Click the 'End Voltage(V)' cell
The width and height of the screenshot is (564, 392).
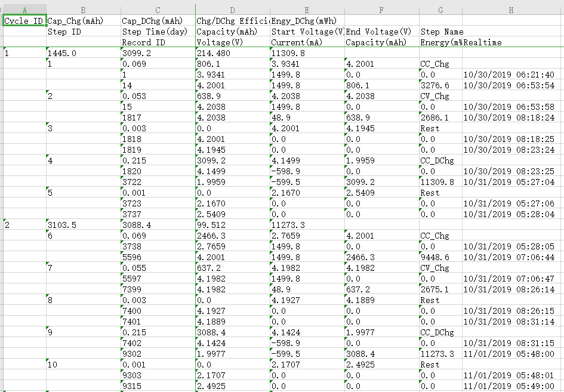coord(381,31)
